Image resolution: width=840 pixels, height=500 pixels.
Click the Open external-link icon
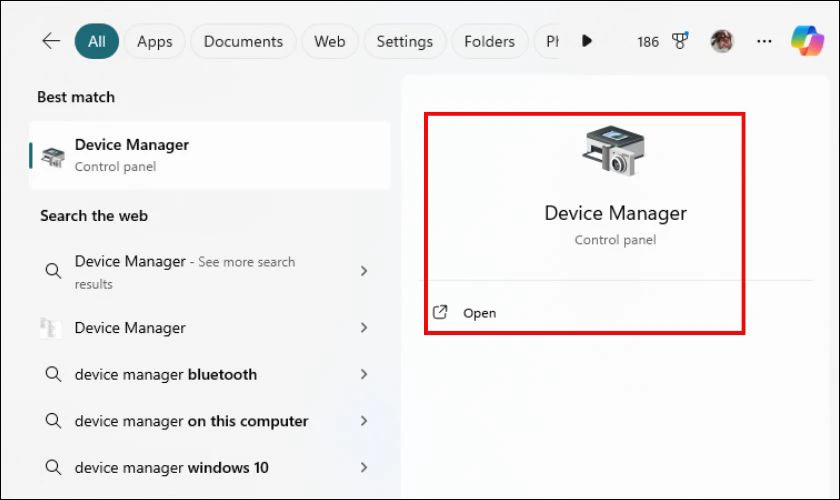point(440,312)
